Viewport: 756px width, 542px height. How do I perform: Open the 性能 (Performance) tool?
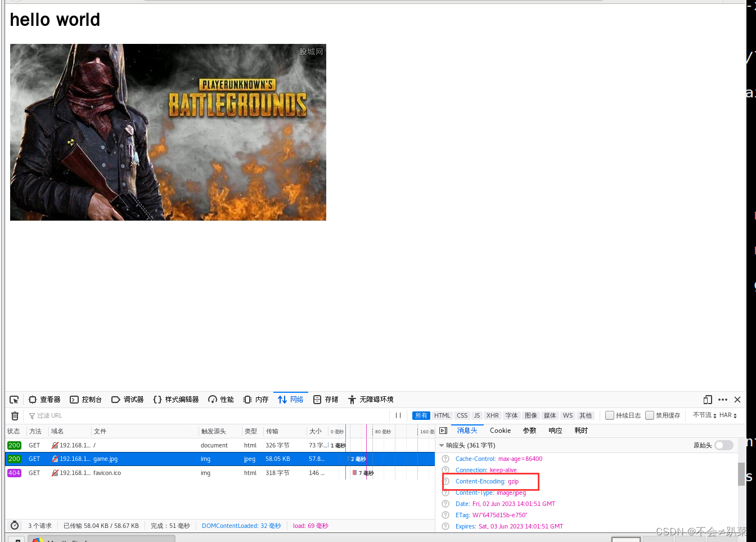tap(221, 400)
